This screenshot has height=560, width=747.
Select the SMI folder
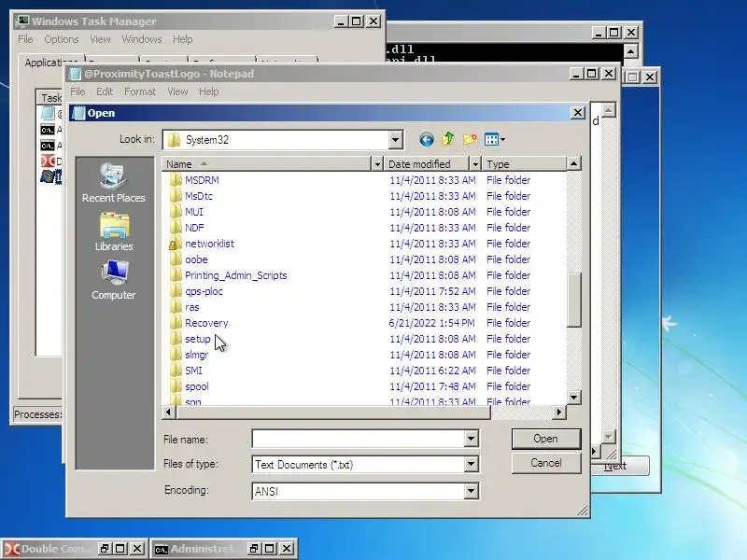tap(193, 371)
